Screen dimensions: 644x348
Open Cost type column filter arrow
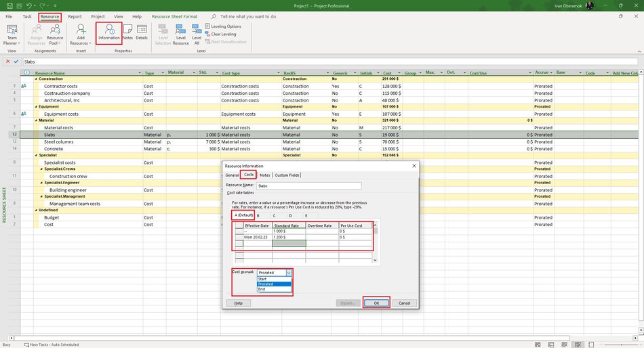click(279, 73)
